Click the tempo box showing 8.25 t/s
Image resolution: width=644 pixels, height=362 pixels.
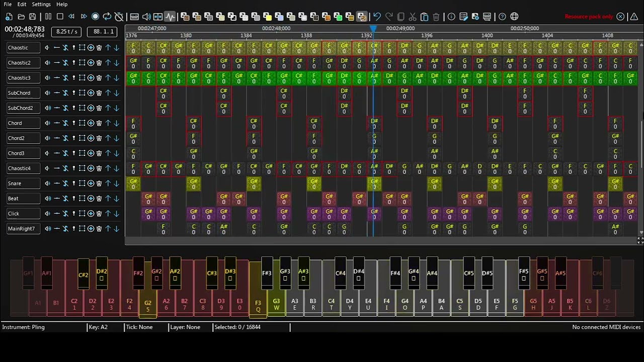click(67, 32)
